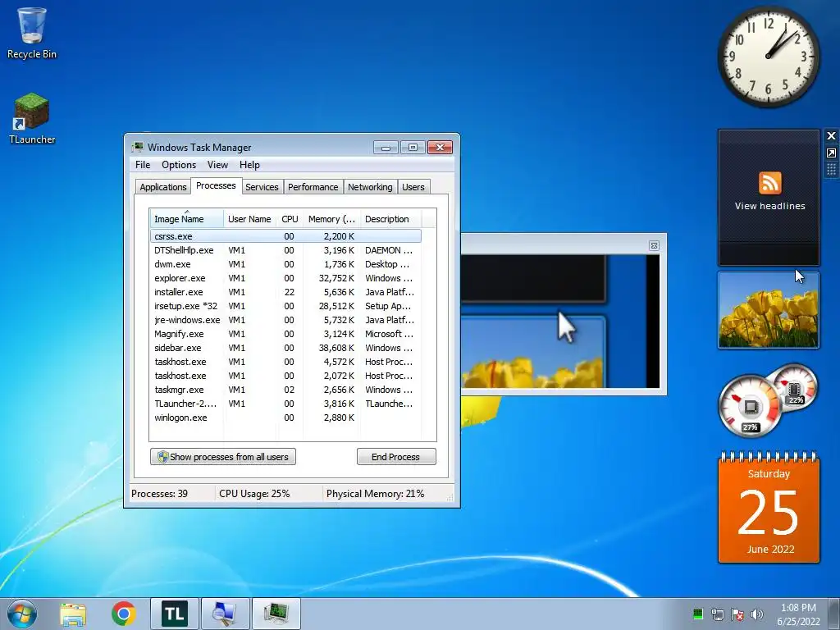Select the taskmgr.exe process row
The image size is (840, 630).
click(x=285, y=390)
